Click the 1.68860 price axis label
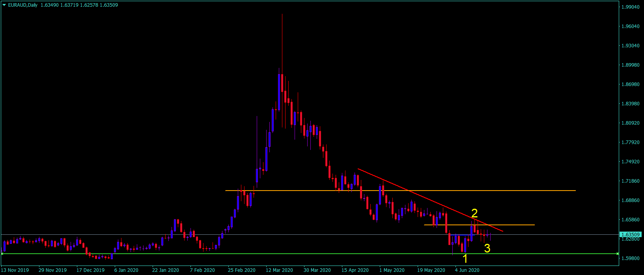The width and height of the screenshot is (644, 275). 630,200
